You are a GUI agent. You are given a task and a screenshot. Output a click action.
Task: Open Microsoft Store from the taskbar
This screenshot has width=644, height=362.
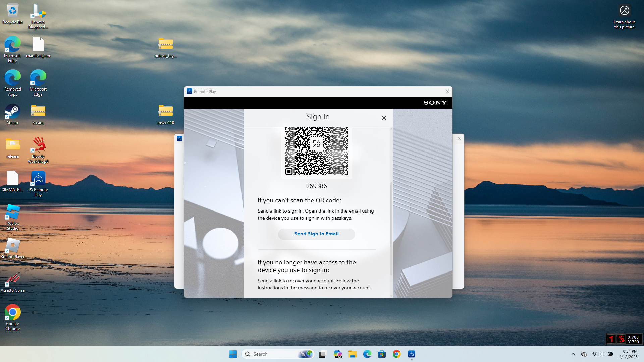coord(382,354)
